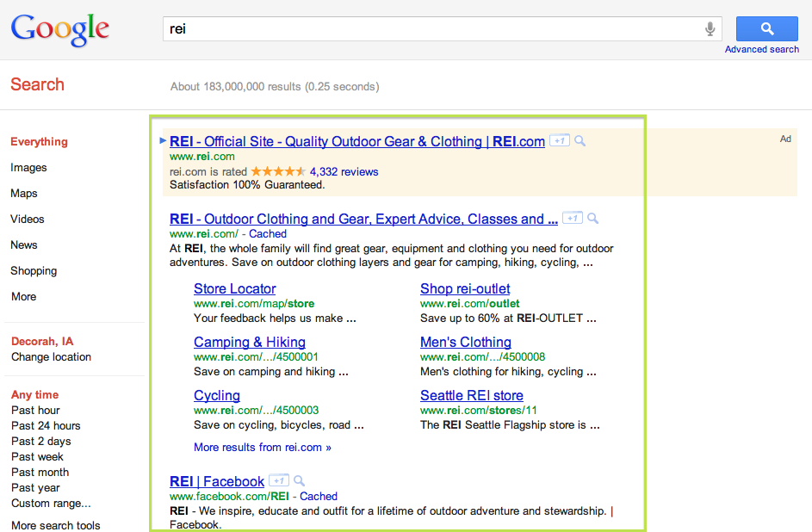Click +1 button next to REI Facebook result
Screen dimensions: 812x532
point(278,481)
